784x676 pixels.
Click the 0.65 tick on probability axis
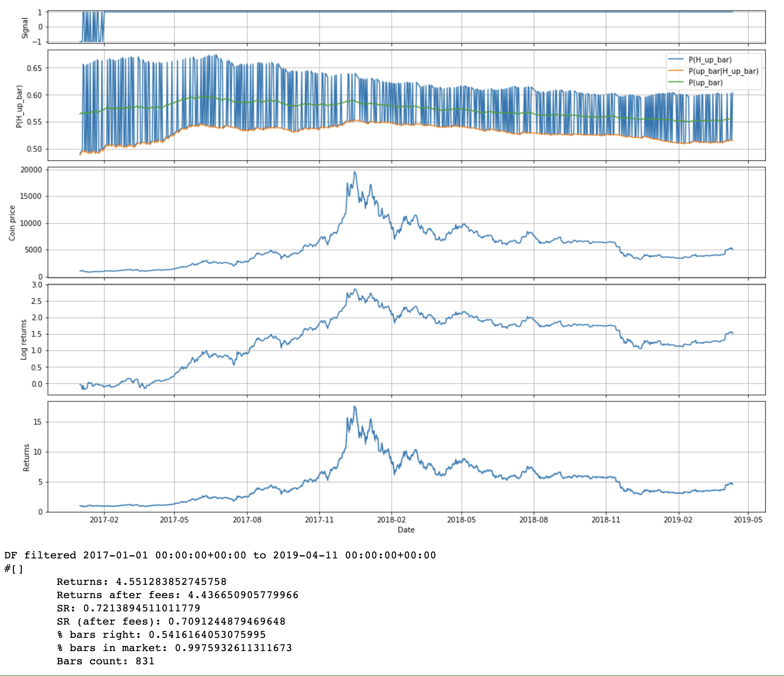[x=34, y=68]
